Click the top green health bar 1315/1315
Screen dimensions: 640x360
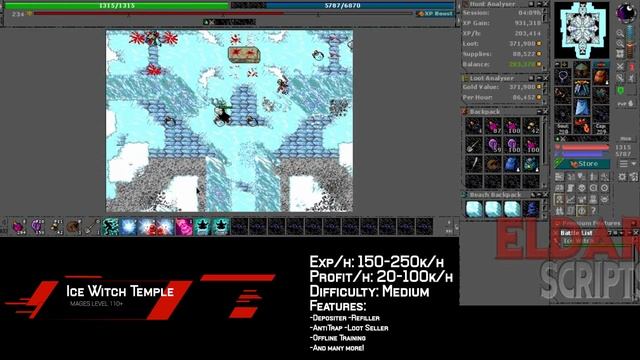(117, 6)
